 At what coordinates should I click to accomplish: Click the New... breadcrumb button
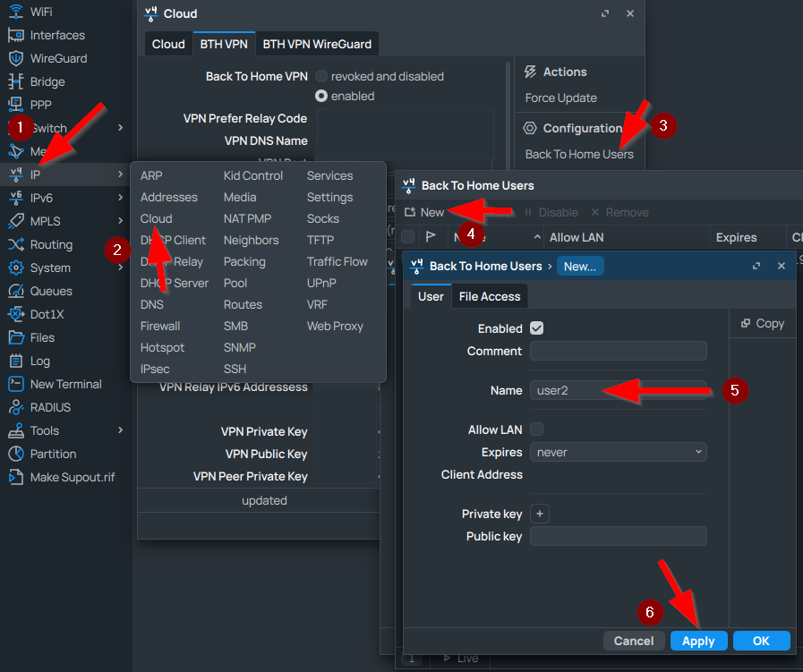coord(580,266)
